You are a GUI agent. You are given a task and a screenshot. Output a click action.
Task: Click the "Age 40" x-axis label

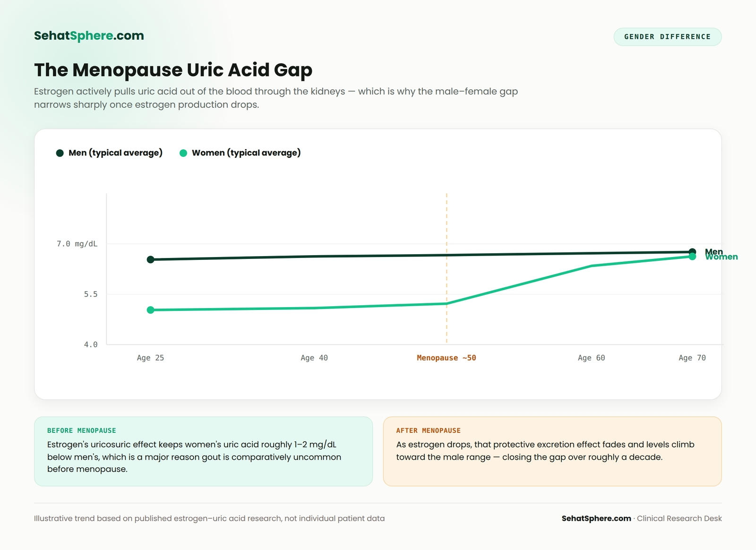(x=314, y=358)
